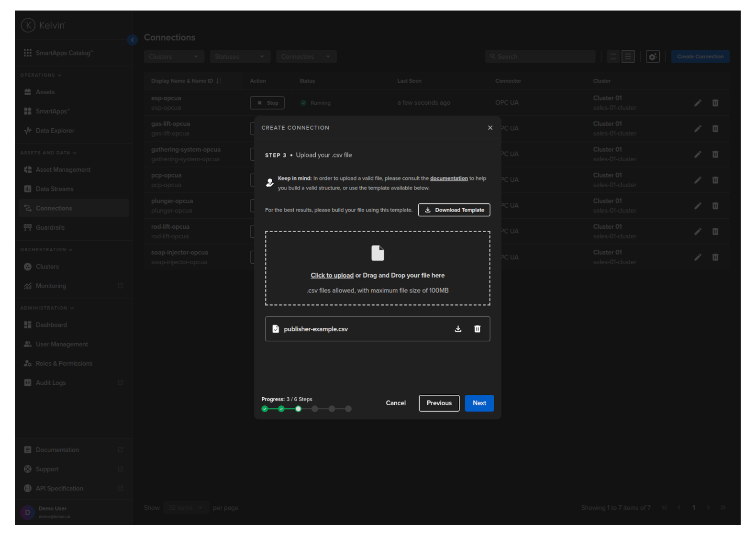Image resolution: width=756 pixels, height=536 pixels.
Task: Close the Create Connection dialog
Action: pos(490,128)
